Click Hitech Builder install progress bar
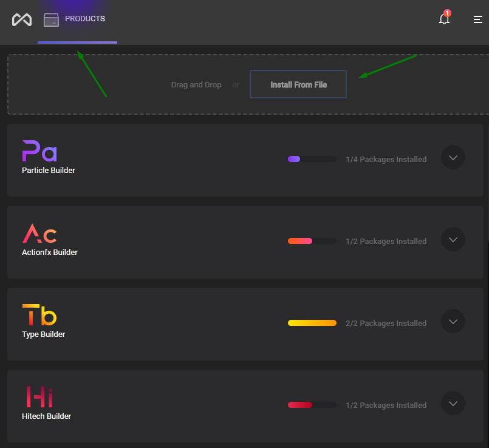489x448 pixels. (312, 405)
